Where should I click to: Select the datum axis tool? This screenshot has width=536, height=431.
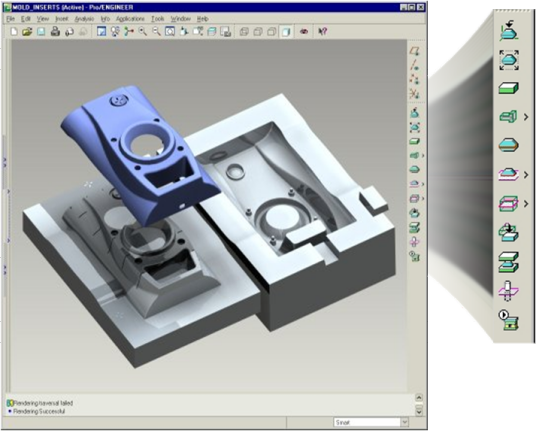click(x=415, y=65)
